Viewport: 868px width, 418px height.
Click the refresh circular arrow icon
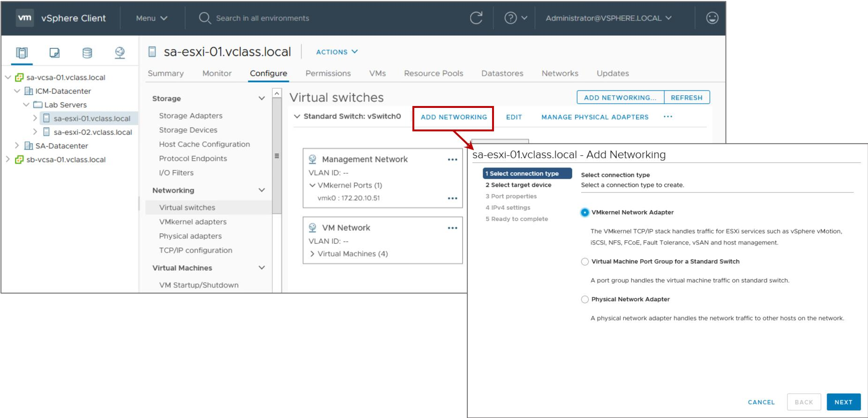476,18
